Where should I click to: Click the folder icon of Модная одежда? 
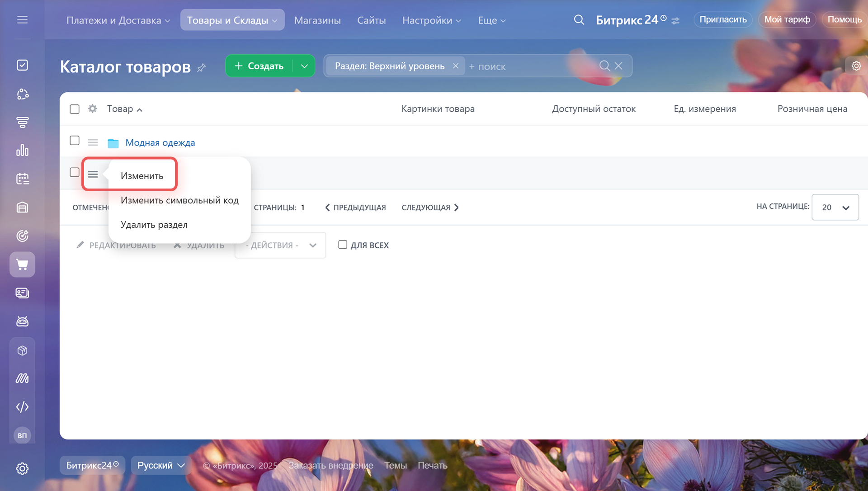click(113, 143)
